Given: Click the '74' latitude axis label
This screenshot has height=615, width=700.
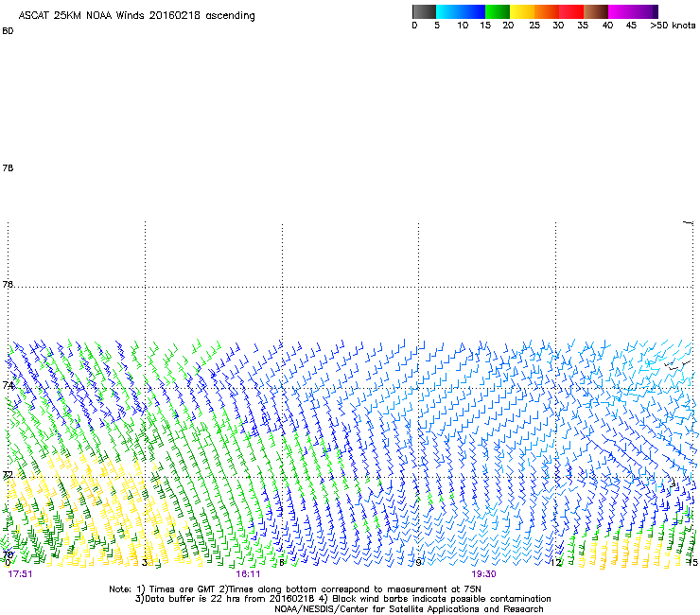Looking at the screenshot, I should (x=8, y=384).
